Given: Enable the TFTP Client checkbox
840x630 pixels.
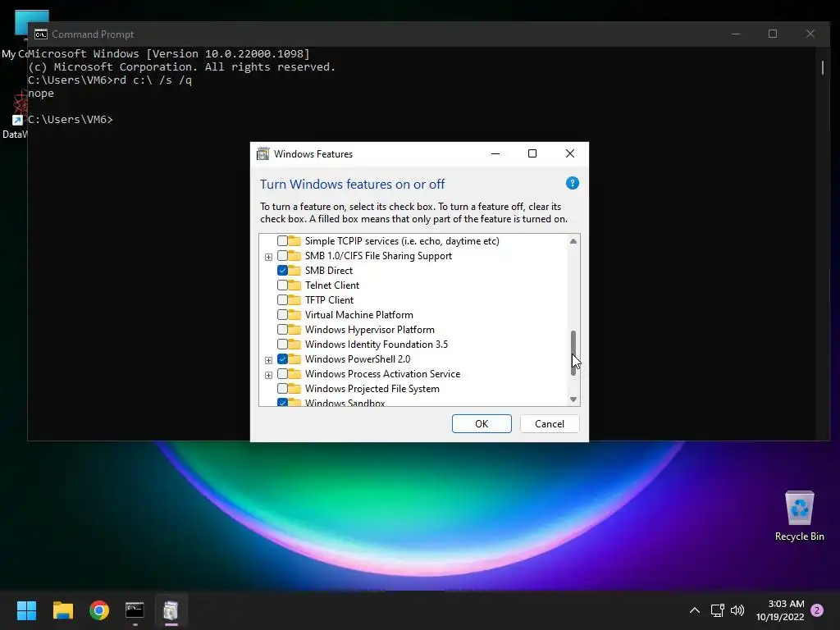Looking at the screenshot, I should [x=282, y=300].
